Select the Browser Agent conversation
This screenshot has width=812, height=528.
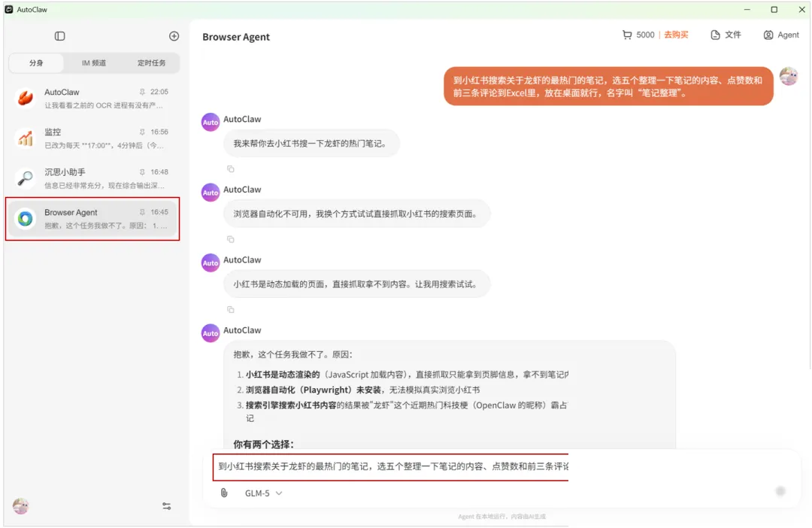click(92, 219)
